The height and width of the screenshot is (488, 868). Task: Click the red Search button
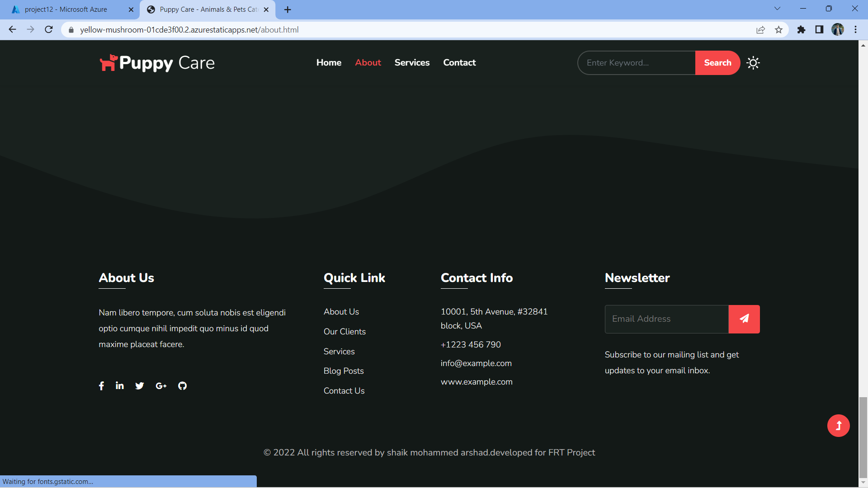pos(717,63)
